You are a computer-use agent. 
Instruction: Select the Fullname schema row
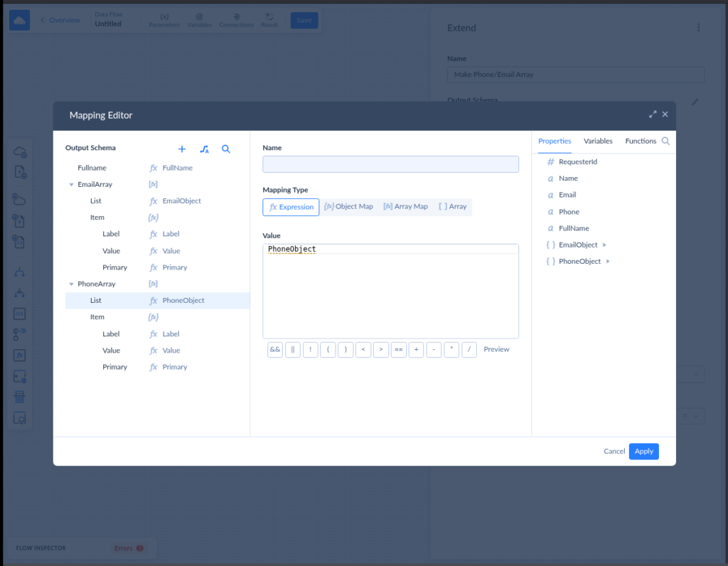157,168
